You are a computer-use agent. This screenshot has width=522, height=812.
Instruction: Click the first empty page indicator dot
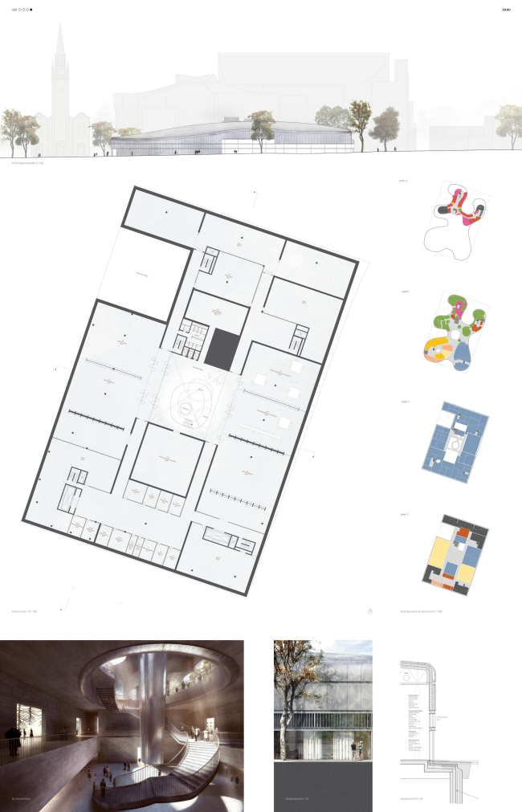tap(19, 10)
